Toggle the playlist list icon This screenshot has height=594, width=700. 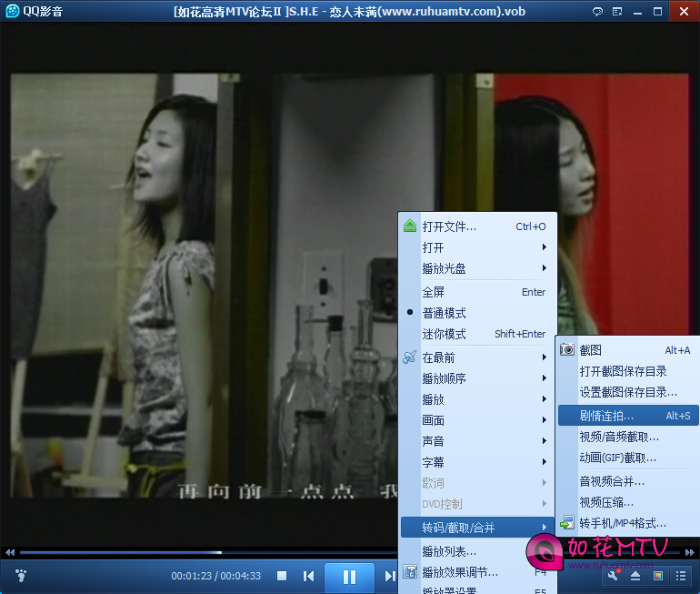[x=681, y=576]
